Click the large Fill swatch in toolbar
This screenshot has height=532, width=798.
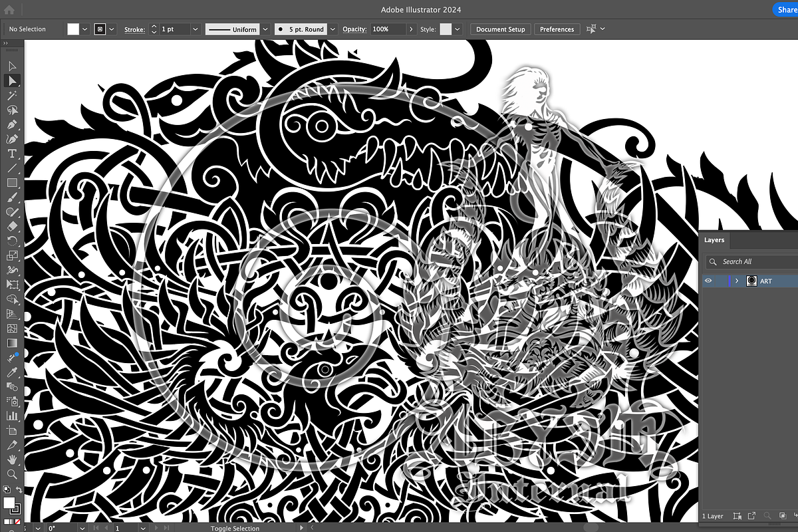9,502
